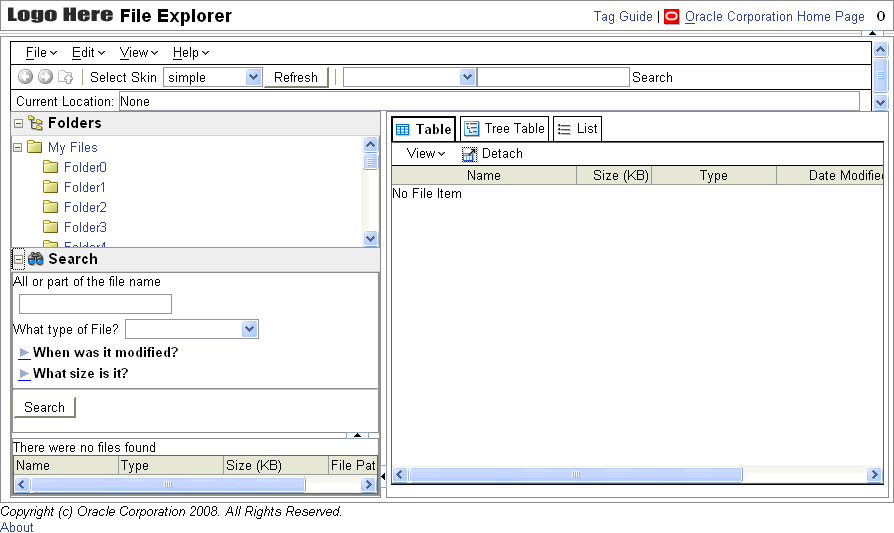This screenshot has width=894, height=533.
Task: Open the View dropdown above the table
Action: pos(425,153)
